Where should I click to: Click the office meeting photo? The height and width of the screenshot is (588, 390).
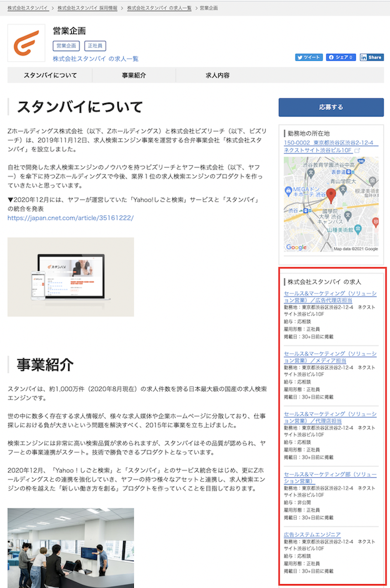point(71,548)
